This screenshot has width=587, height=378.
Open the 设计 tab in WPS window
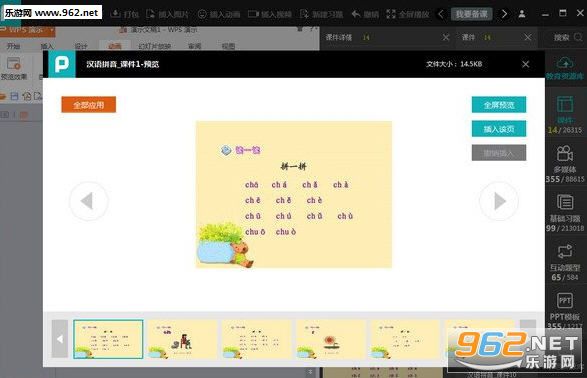click(x=81, y=46)
